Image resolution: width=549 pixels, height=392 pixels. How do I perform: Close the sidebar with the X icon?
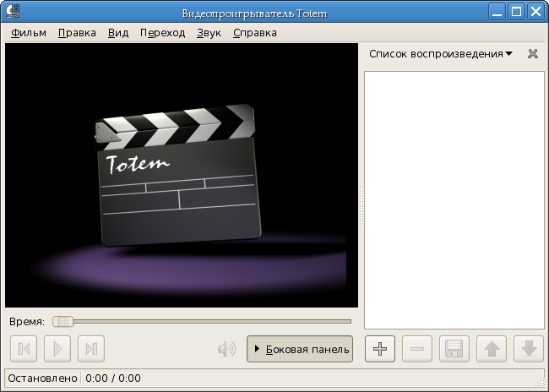point(532,54)
